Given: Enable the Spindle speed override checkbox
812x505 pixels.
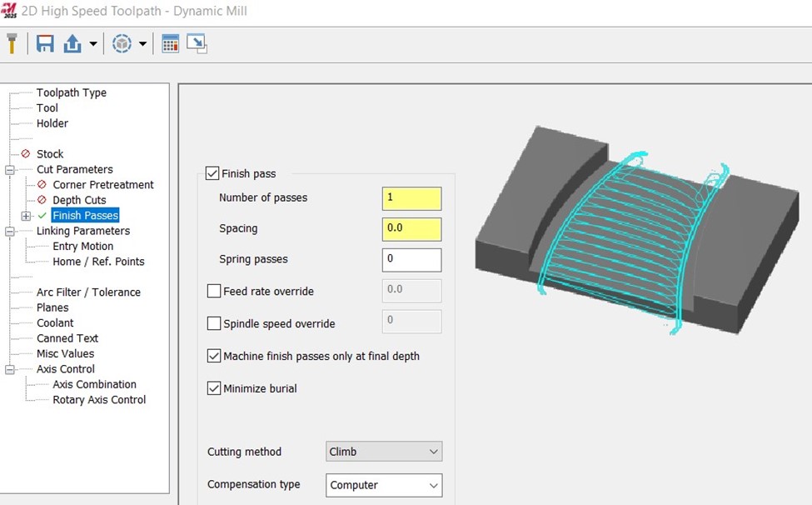Looking at the screenshot, I should point(214,323).
